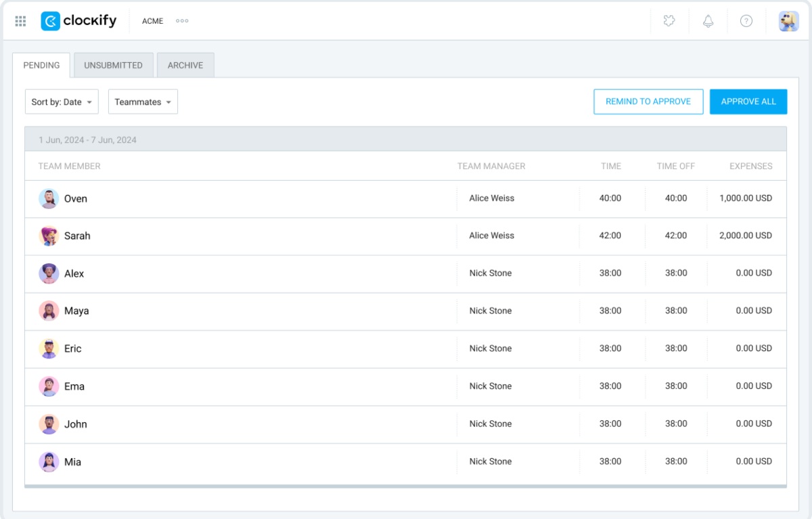The image size is (812, 519).
Task: Click the Approve All button
Action: tap(748, 101)
